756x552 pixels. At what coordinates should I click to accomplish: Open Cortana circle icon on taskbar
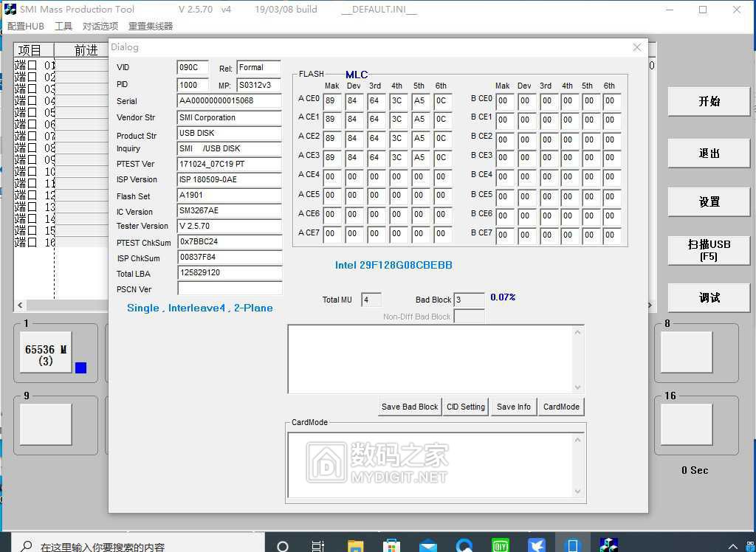pos(283,546)
